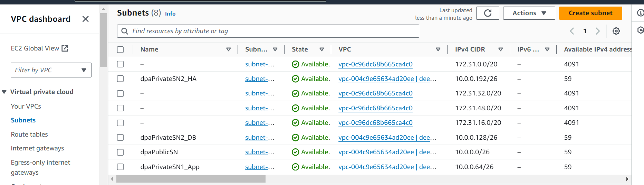Go to previous page arrow
The image size is (644, 185).
click(572, 31)
